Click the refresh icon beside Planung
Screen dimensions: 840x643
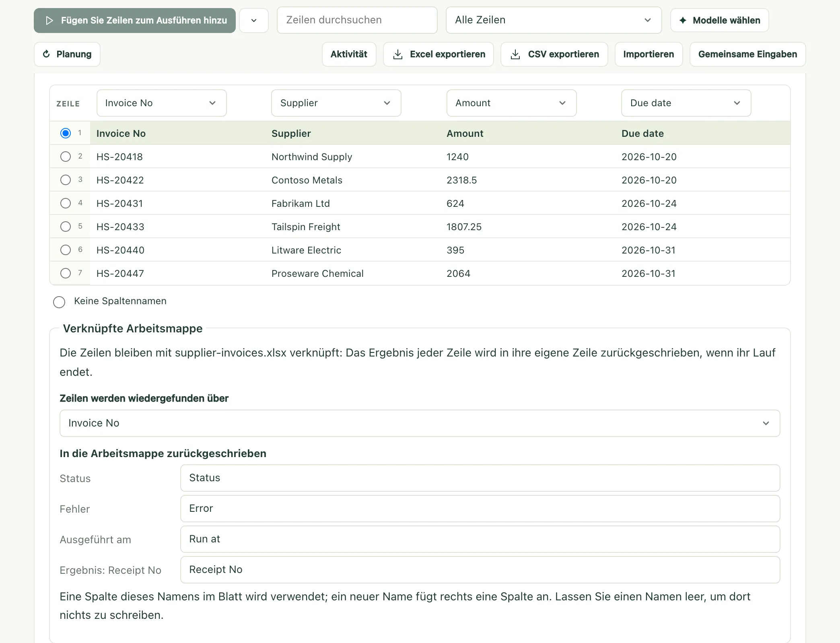click(x=46, y=54)
